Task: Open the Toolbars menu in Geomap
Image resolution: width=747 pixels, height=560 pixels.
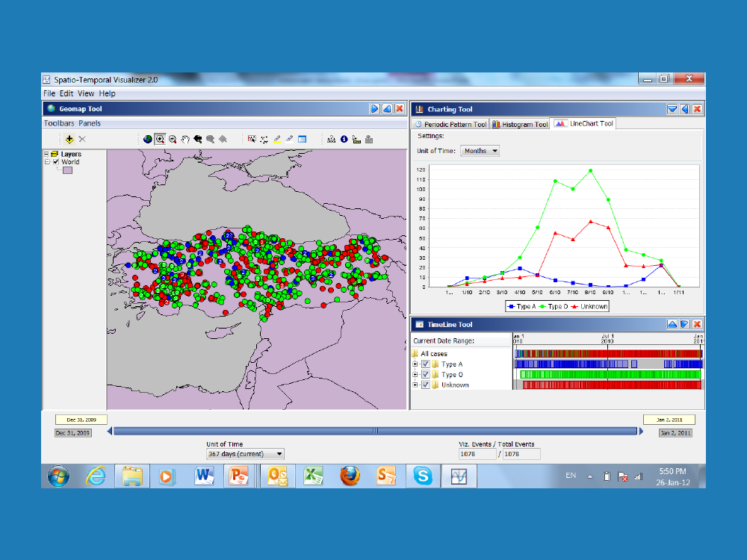Action: 59,123
